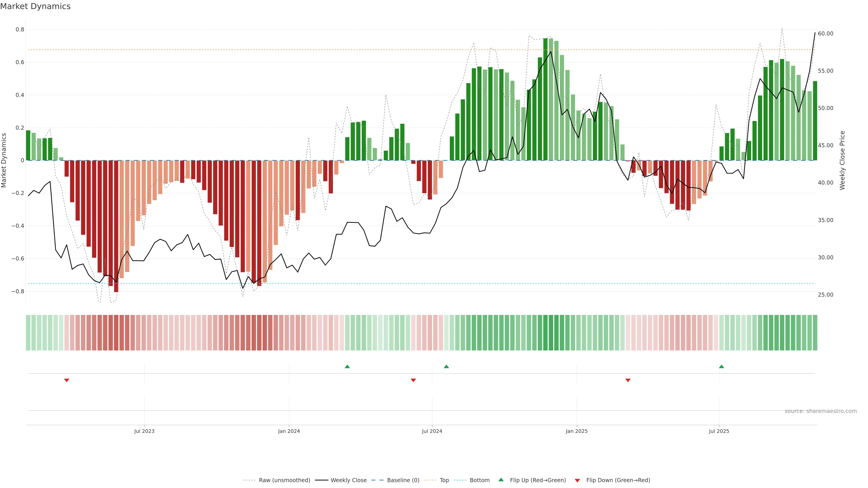Click the red flip-down triangle before Jul 2024
The width and height of the screenshot is (868, 488).
413,380
